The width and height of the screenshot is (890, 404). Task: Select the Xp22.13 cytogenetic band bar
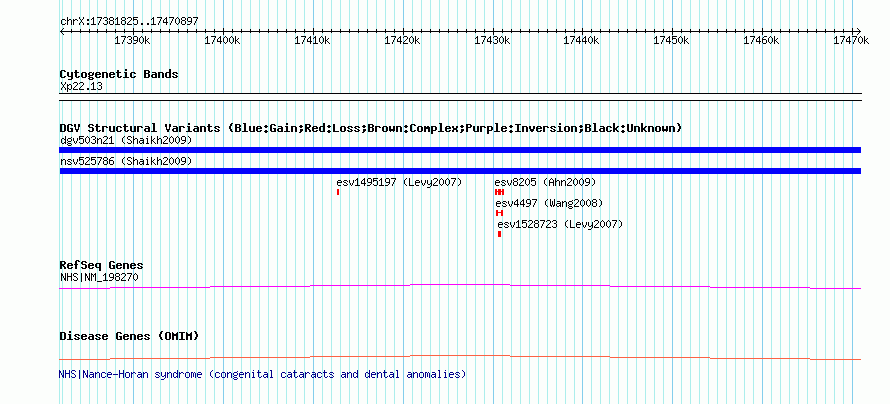point(460,97)
